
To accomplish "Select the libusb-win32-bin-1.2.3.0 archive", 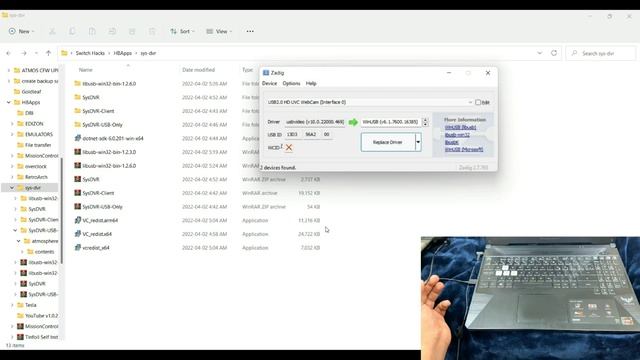I will (x=109, y=152).
